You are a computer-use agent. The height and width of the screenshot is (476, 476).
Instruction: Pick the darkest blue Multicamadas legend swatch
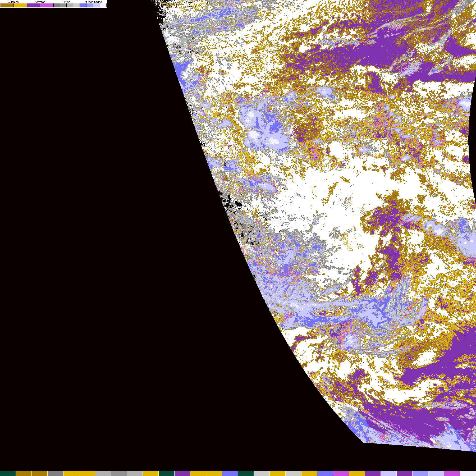click(83, 5)
